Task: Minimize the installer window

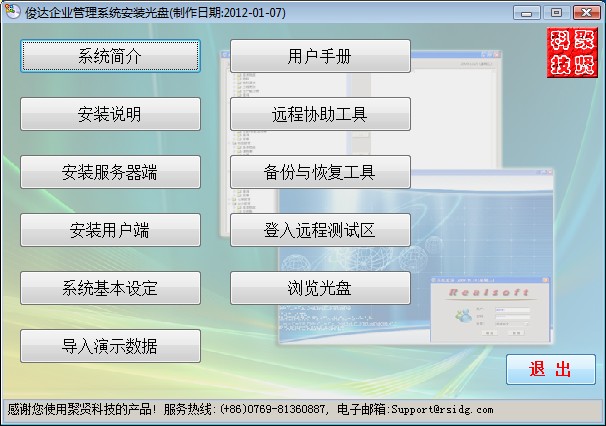Action: click(x=529, y=12)
